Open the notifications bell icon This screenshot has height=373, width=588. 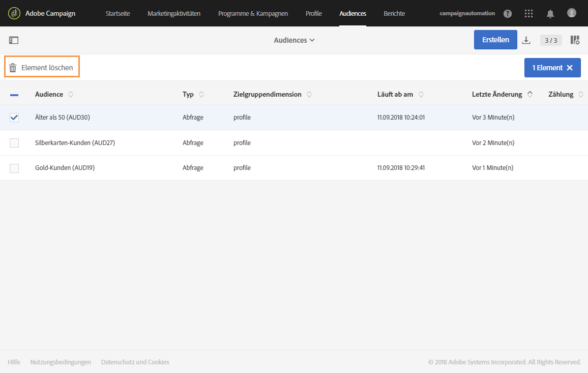click(550, 14)
